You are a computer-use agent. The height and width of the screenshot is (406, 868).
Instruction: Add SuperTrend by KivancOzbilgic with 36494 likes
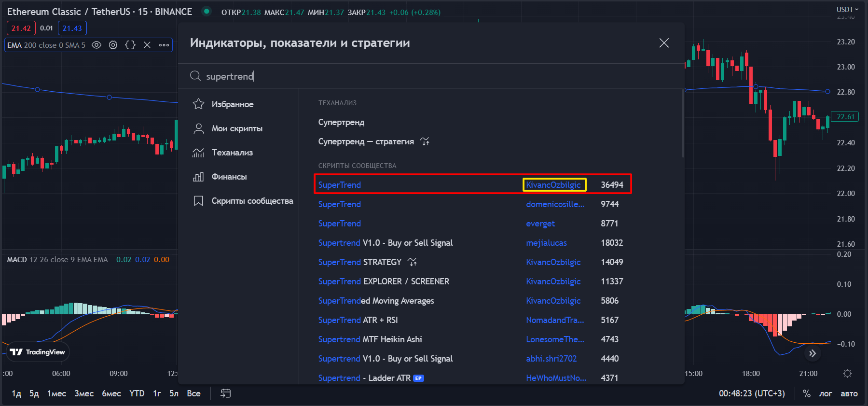click(339, 185)
